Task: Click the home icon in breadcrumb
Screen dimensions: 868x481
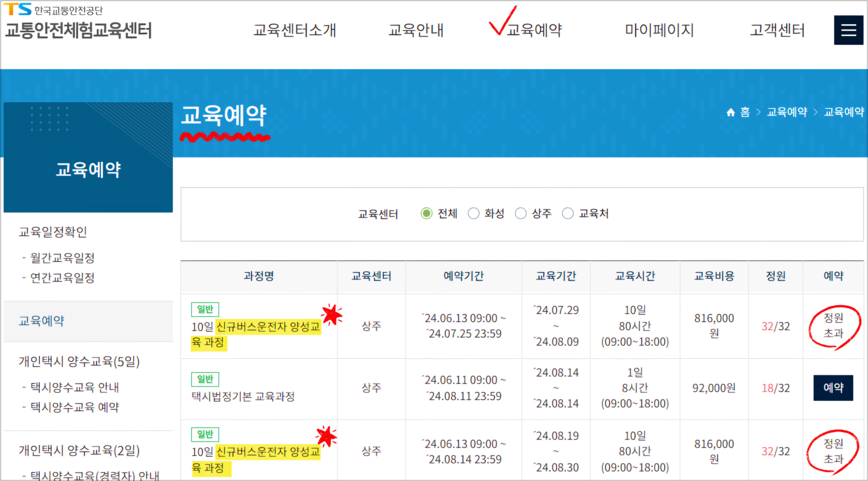Action: (730, 112)
